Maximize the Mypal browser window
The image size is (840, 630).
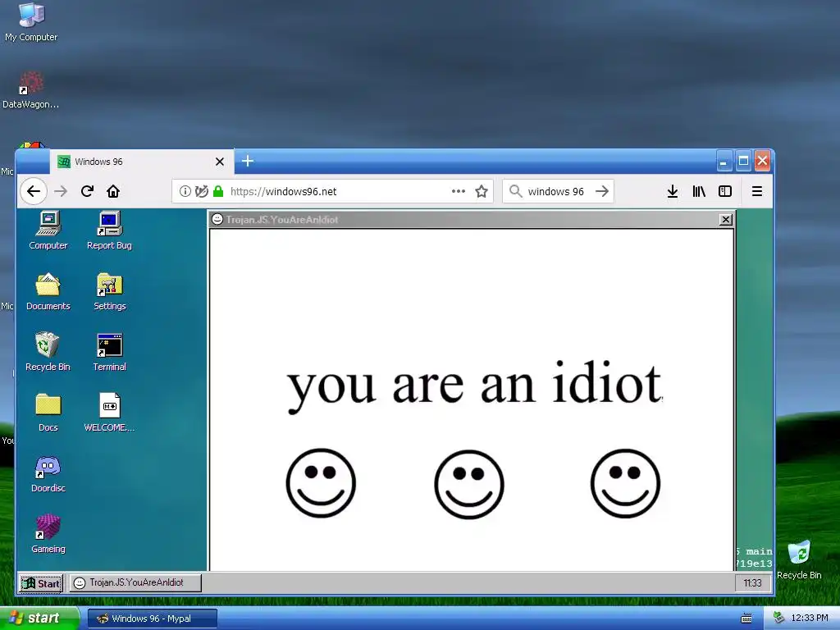click(x=743, y=162)
